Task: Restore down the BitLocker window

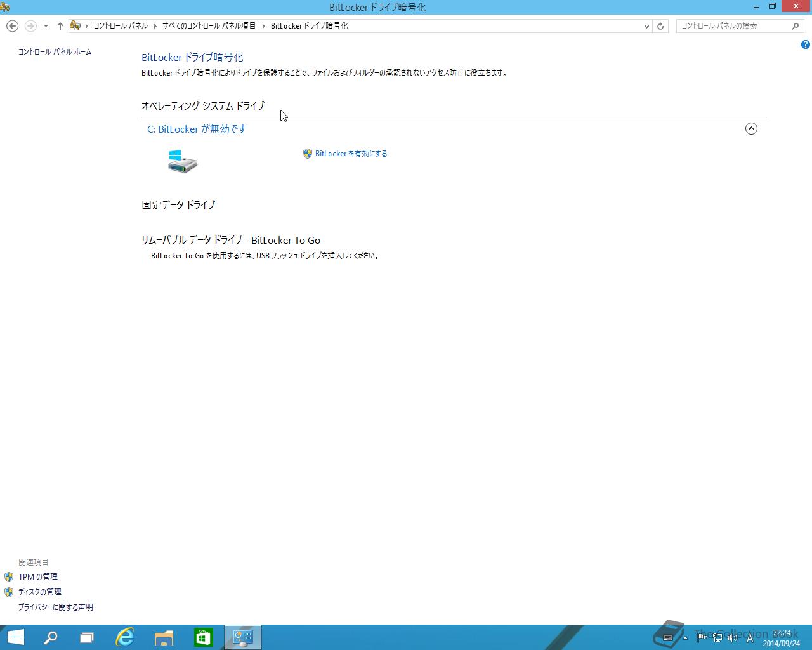Action: (773, 6)
